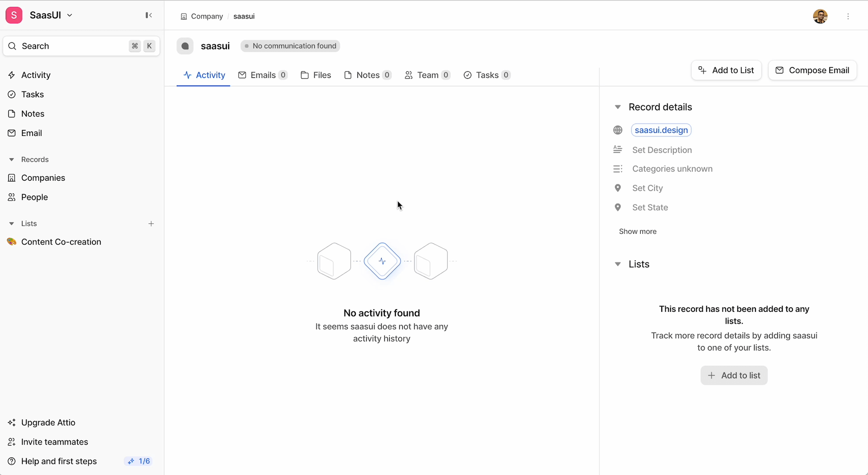Click the user avatar photo

click(820, 16)
